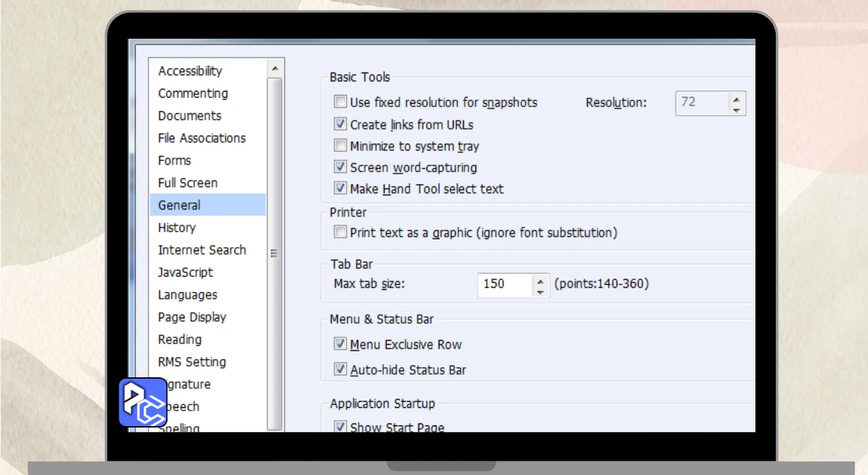This screenshot has height=475, width=868.
Task: Select Page Display in the list
Action: click(x=192, y=318)
